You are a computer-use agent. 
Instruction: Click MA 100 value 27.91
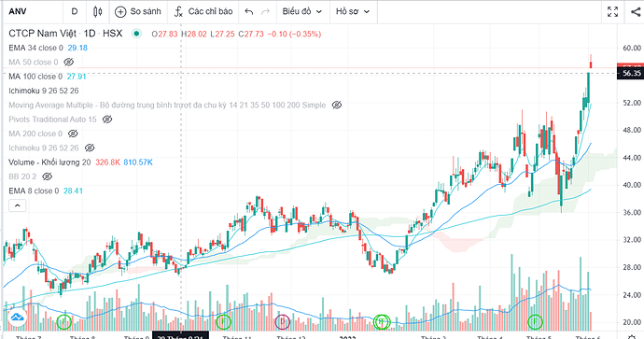pyautogui.click(x=77, y=77)
